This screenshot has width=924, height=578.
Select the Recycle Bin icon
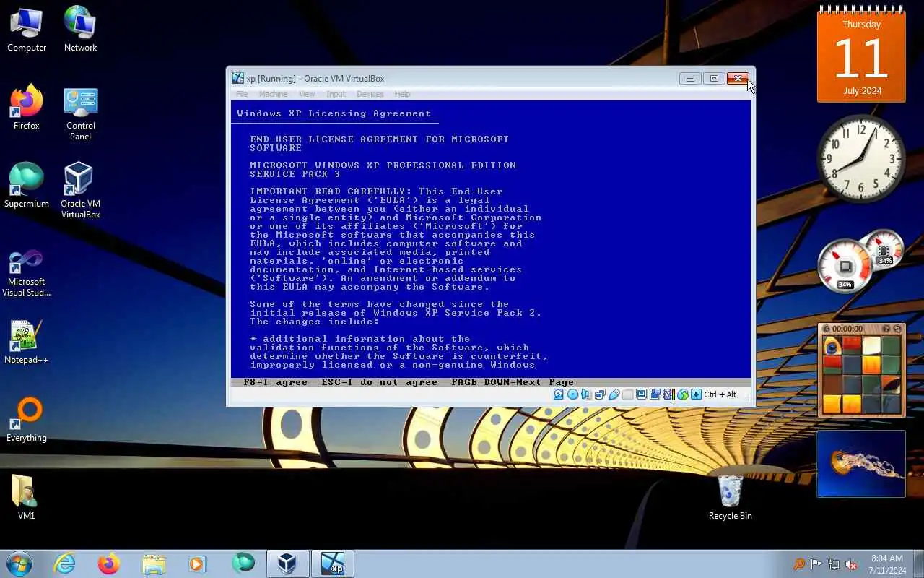point(730,497)
